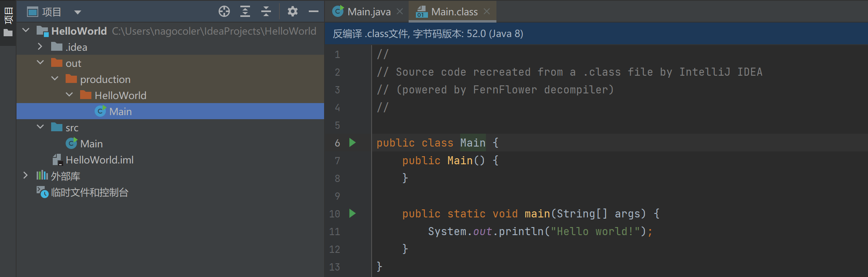Click the project tool window folder icon in left stripe

tap(8, 33)
